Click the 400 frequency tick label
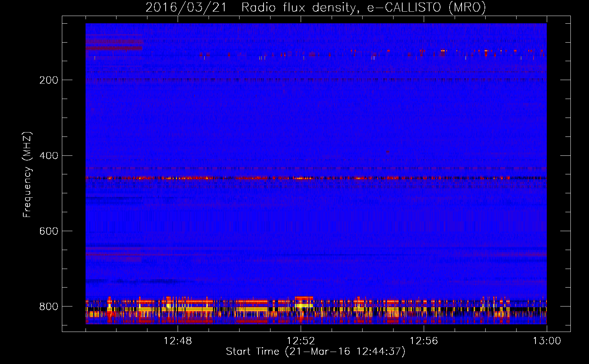This screenshot has height=364, width=589. (48, 156)
